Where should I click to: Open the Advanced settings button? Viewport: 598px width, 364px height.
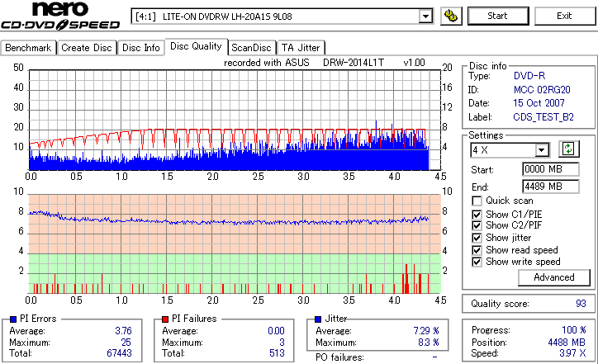553,277
